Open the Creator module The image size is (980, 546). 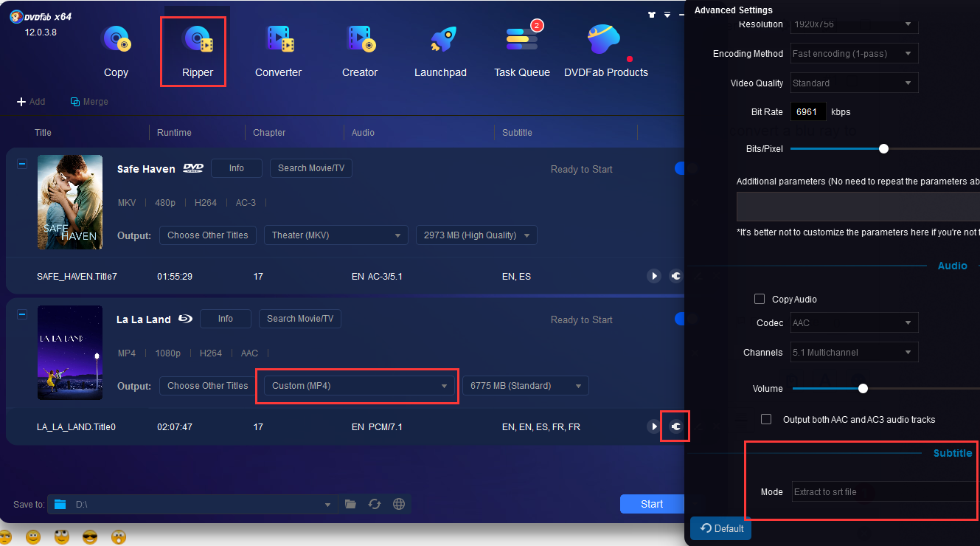click(360, 50)
